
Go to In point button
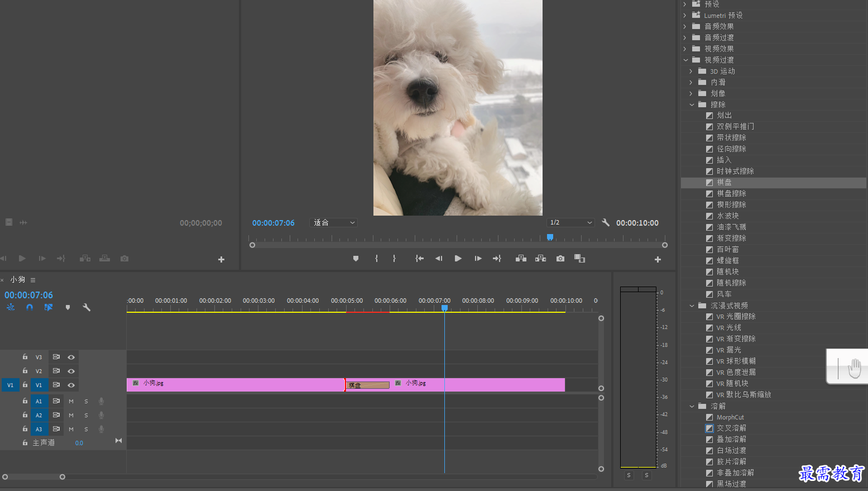(x=419, y=259)
